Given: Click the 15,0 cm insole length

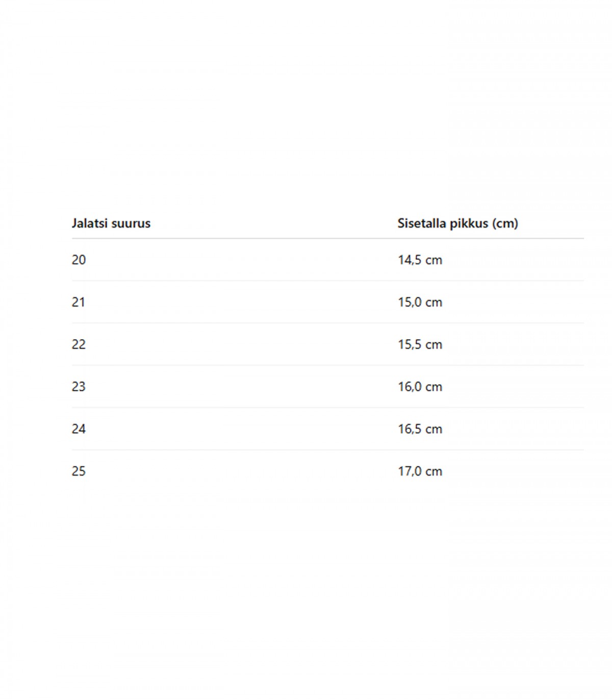Looking at the screenshot, I should pos(420,303).
